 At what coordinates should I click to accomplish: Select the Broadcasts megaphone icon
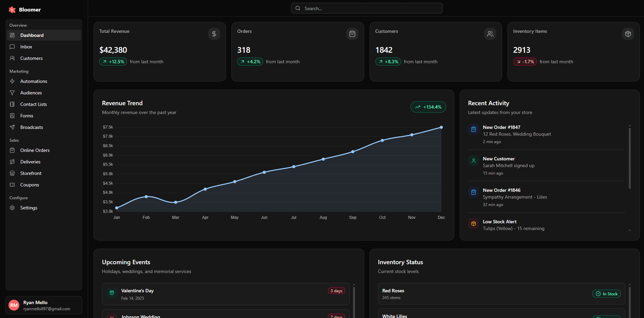(x=12, y=127)
